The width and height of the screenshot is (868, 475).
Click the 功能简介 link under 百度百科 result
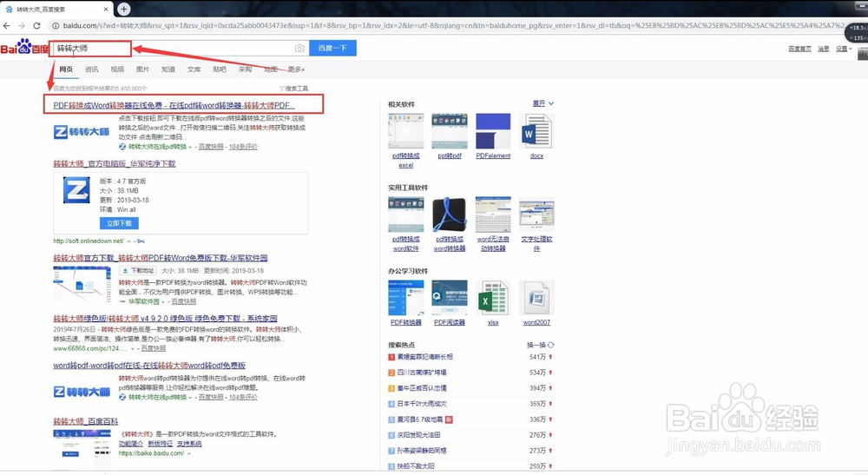(x=131, y=444)
